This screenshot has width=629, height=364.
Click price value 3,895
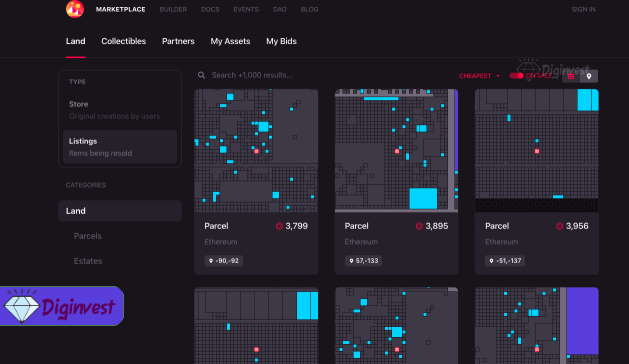pos(436,226)
